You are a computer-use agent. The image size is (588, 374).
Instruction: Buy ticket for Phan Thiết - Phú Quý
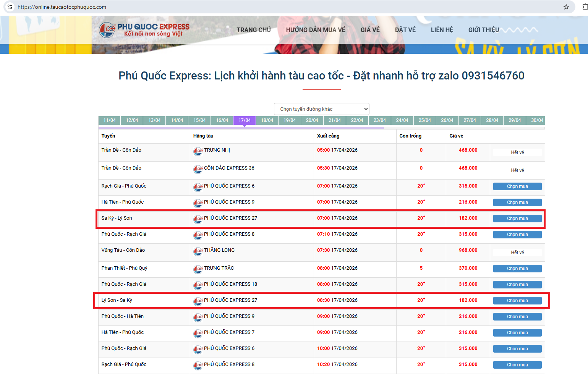(x=517, y=269)
